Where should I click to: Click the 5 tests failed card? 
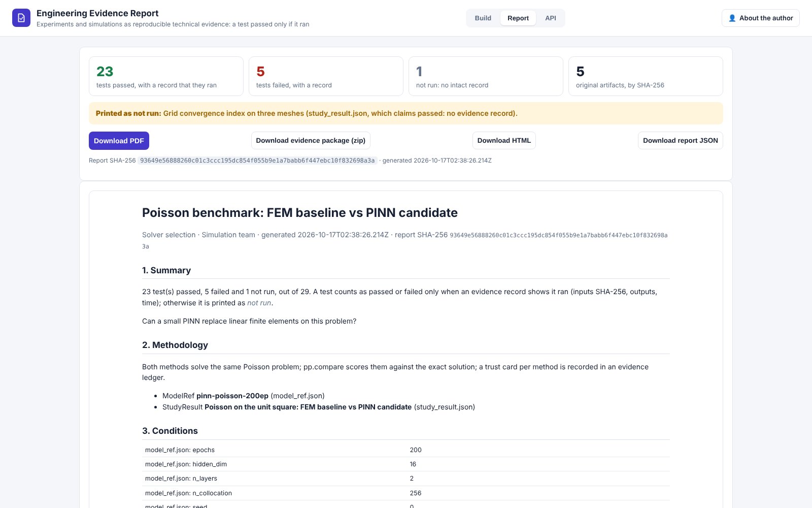pos(326,76)
